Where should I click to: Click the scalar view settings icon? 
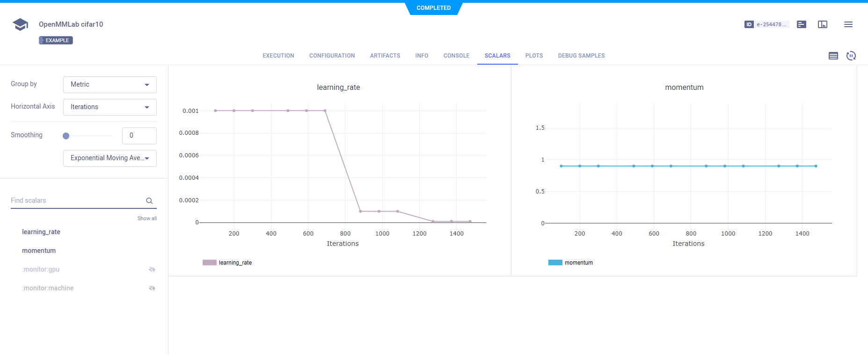click(833, 56)
